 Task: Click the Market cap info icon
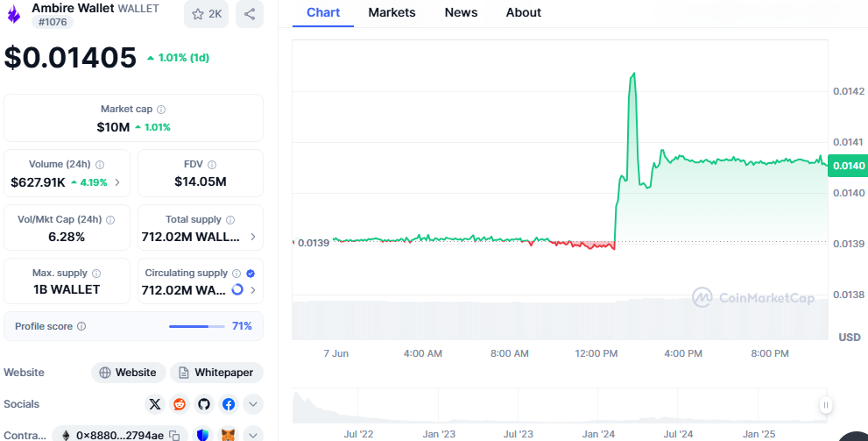coord(161,110)
